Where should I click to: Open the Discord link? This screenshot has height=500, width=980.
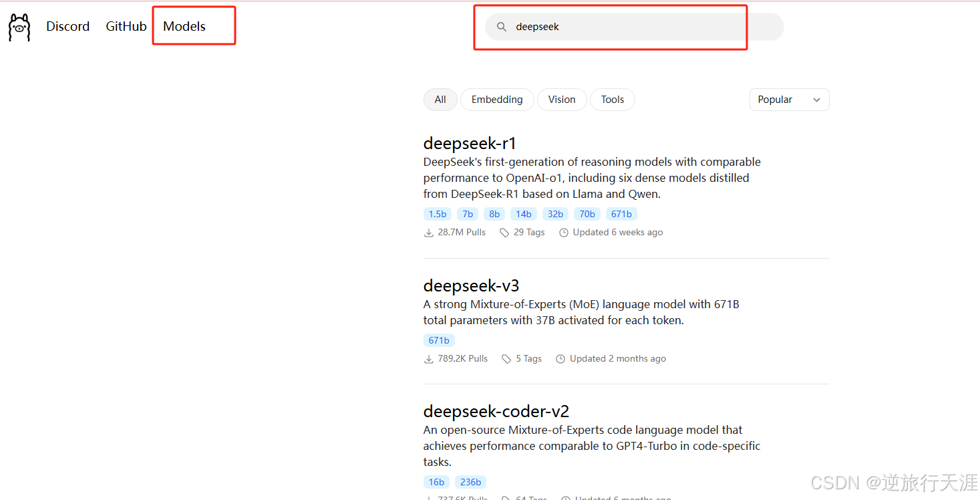point(67,27)
